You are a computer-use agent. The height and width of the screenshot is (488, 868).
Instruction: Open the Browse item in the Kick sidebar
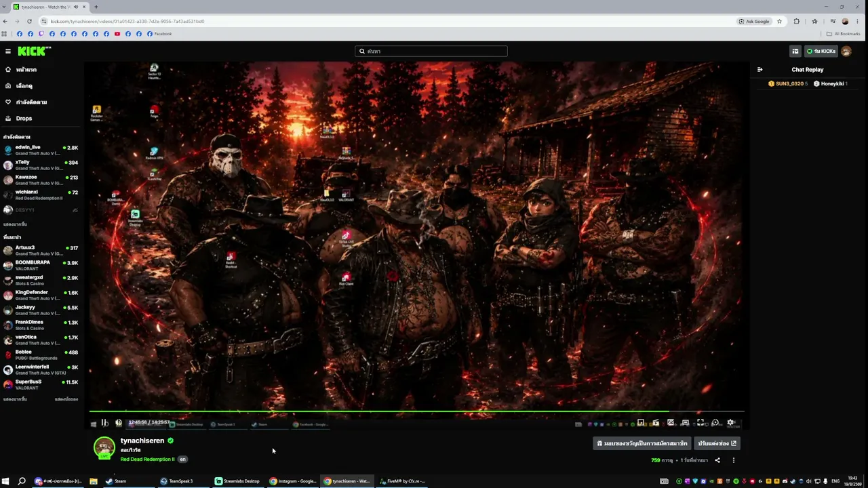[x=41, y=86]
